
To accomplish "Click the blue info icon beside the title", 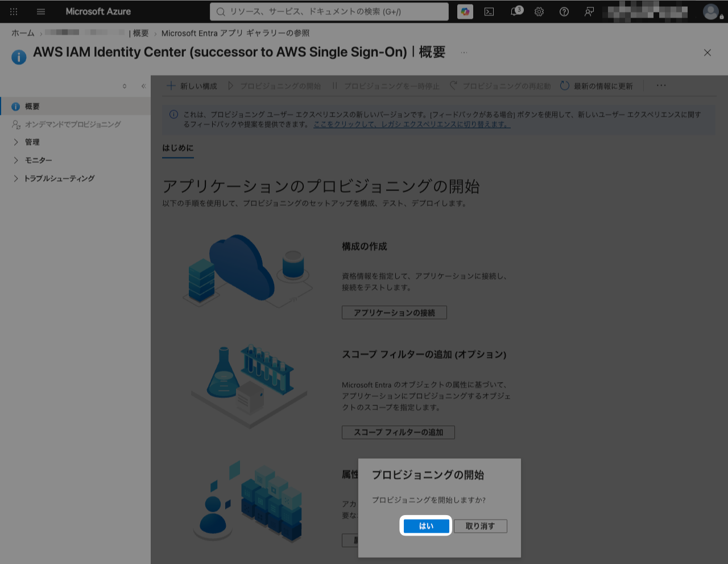I will click(19, 57).
